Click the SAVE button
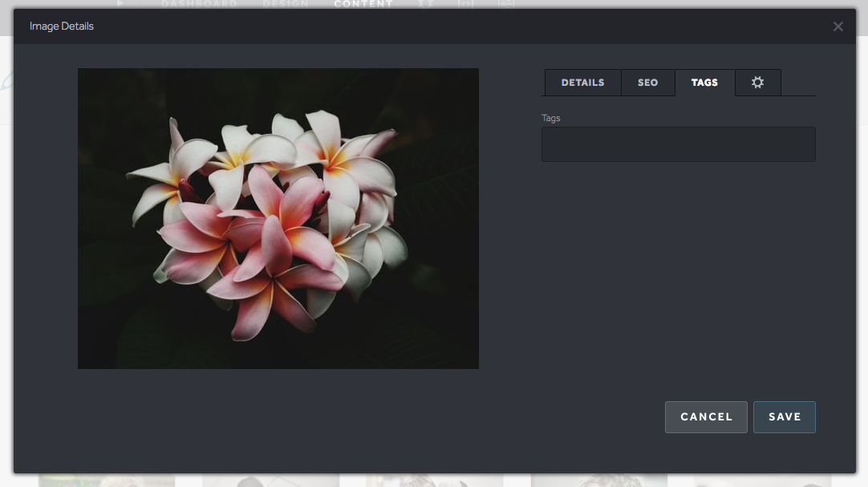 click(784, 416)
